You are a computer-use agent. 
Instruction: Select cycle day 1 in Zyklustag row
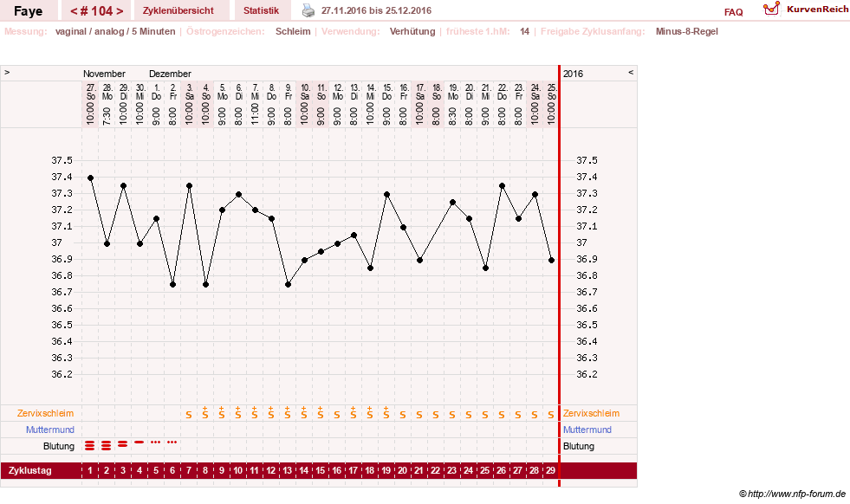[x=90, y=470]
